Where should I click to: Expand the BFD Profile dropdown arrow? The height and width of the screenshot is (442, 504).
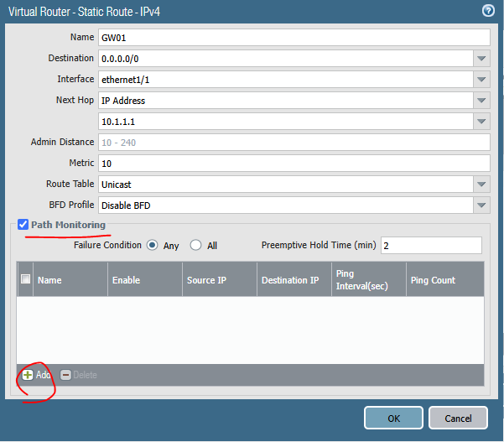[481, 205]
